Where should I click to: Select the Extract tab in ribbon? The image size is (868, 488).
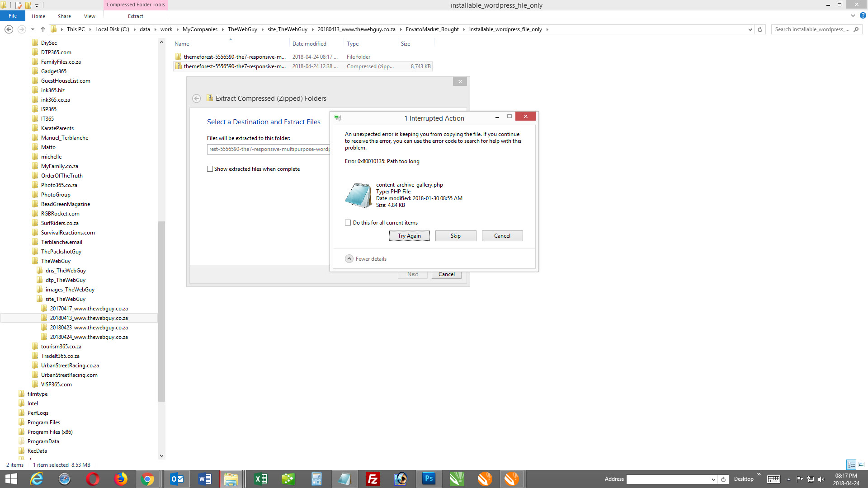pos(135,16)
